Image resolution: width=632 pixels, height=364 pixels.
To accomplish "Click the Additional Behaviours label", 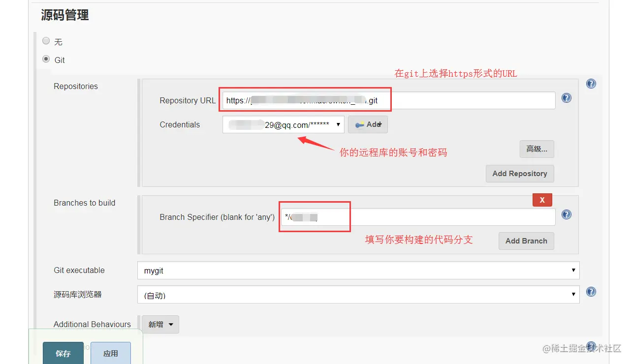I will click(92, 324).
